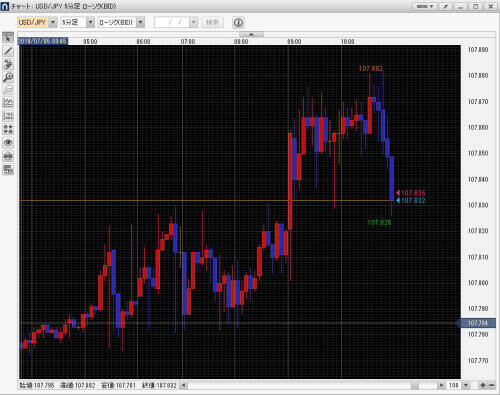
Task: Click the greyed search button beside date
Action: click(212, 22)
